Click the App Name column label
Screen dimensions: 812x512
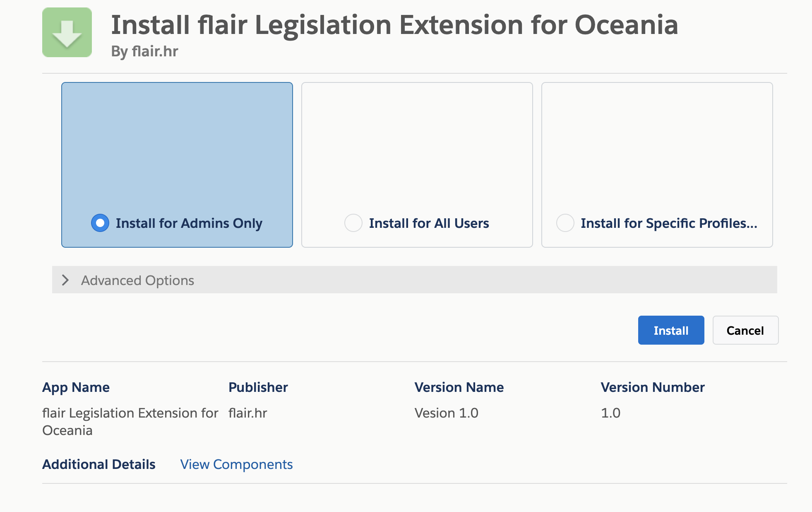76,387
